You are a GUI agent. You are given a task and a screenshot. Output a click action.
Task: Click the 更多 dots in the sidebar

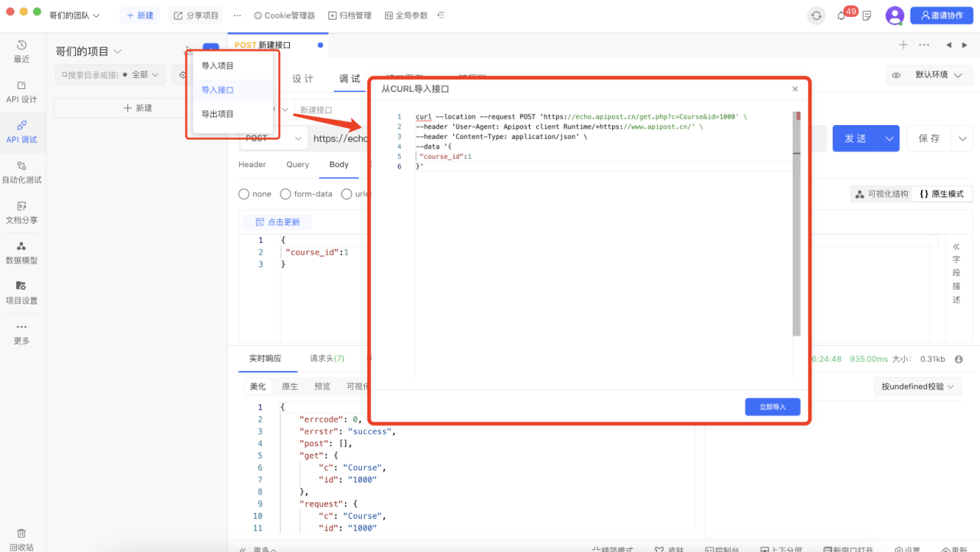21,333
